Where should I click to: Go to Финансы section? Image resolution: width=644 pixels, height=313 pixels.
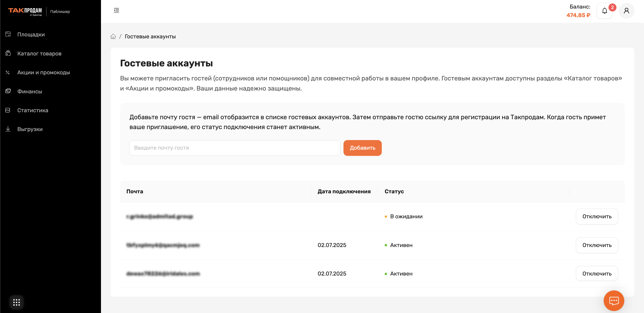[30, 91]
